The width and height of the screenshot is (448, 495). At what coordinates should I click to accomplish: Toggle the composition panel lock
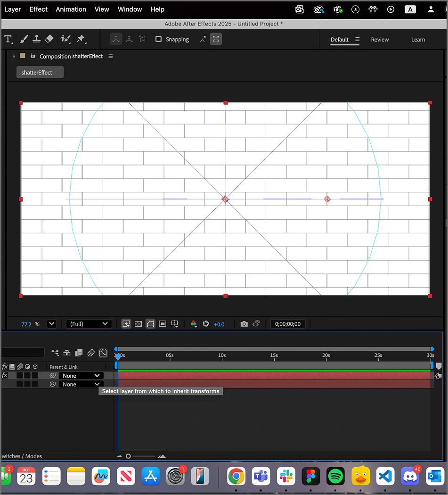click(x=33, y=56)
